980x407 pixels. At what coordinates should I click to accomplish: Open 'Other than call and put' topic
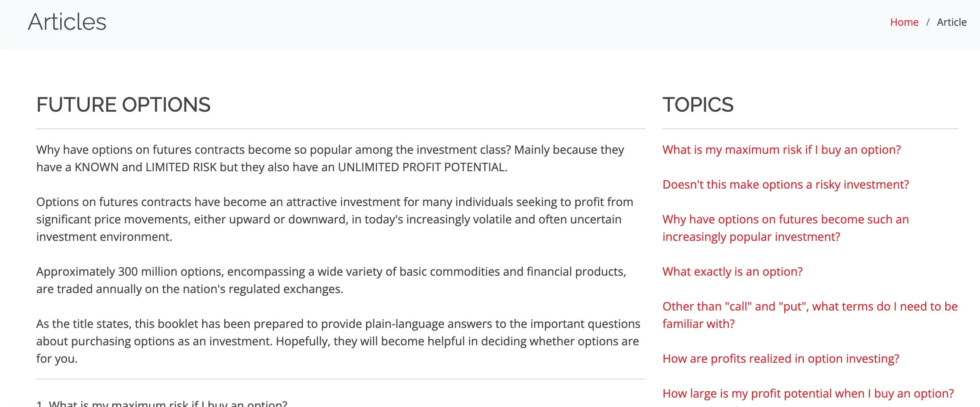coord(810,315)
